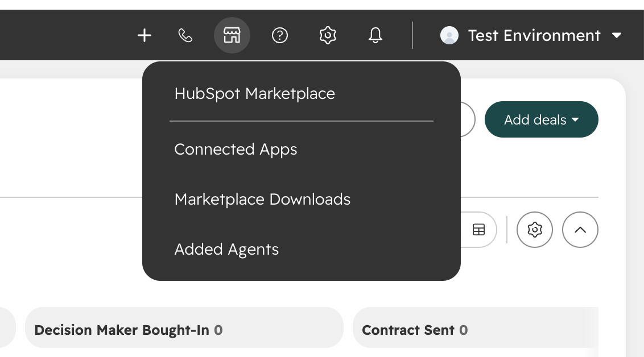Click Contract Sent stage header
This screenshot has height=357, width=644.
click(x=476, y=327)
